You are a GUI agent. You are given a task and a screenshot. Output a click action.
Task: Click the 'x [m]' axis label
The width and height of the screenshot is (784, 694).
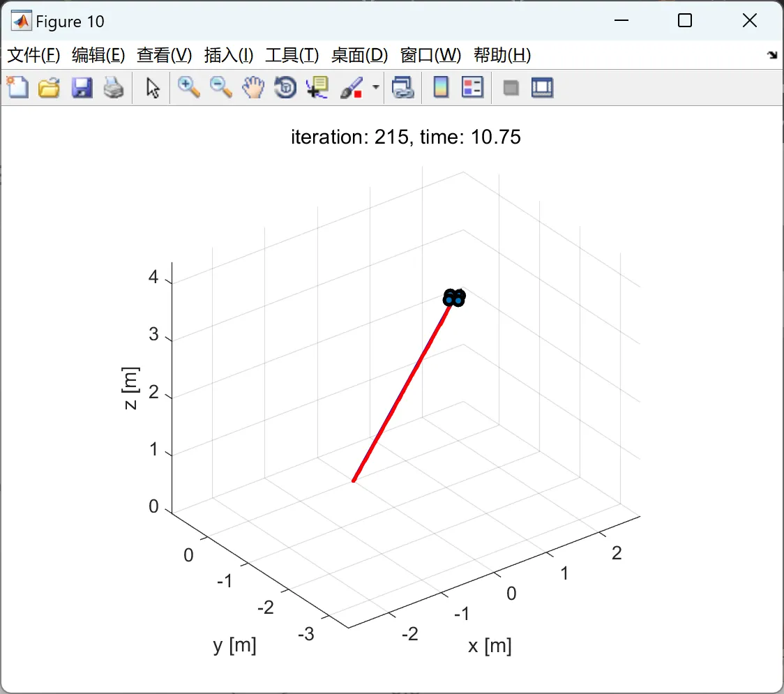click(490, 645)
